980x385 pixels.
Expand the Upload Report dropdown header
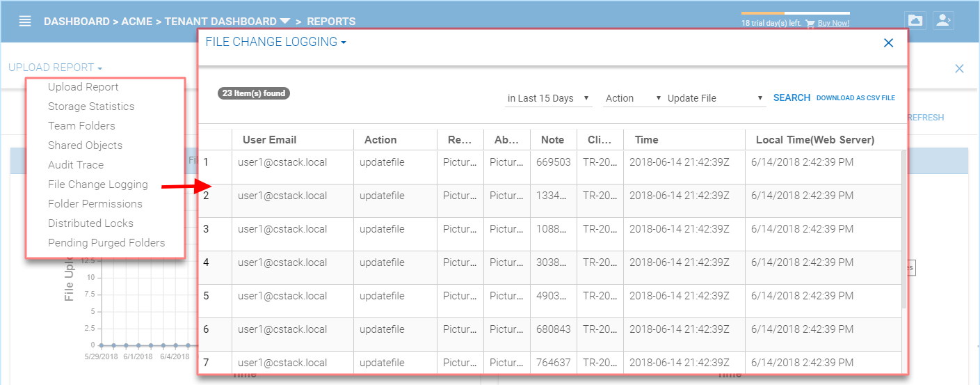click(x=56, y=68)
